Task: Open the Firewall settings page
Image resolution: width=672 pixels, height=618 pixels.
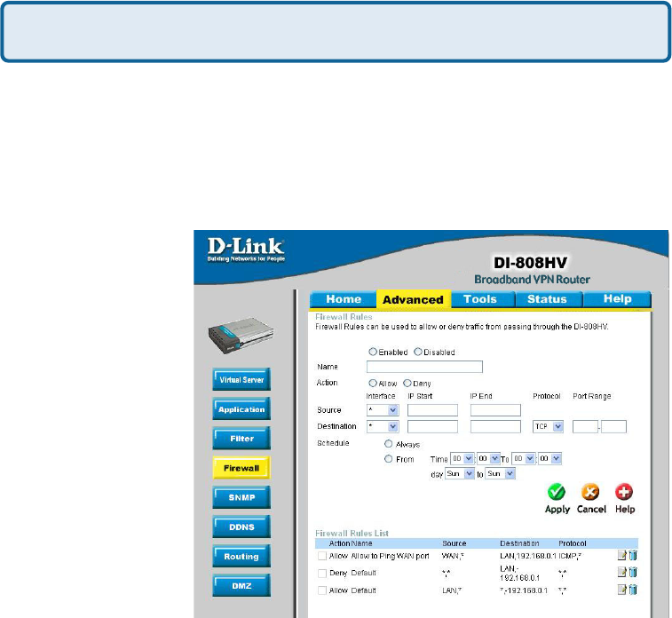Action: (x=241, y=468)
